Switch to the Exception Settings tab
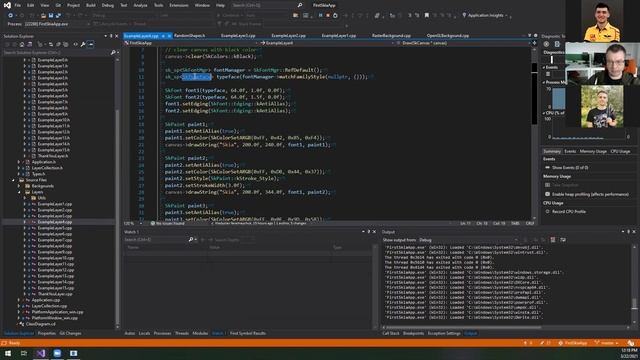Viewport: 640px width, 360px height. [x=444, y=333]
